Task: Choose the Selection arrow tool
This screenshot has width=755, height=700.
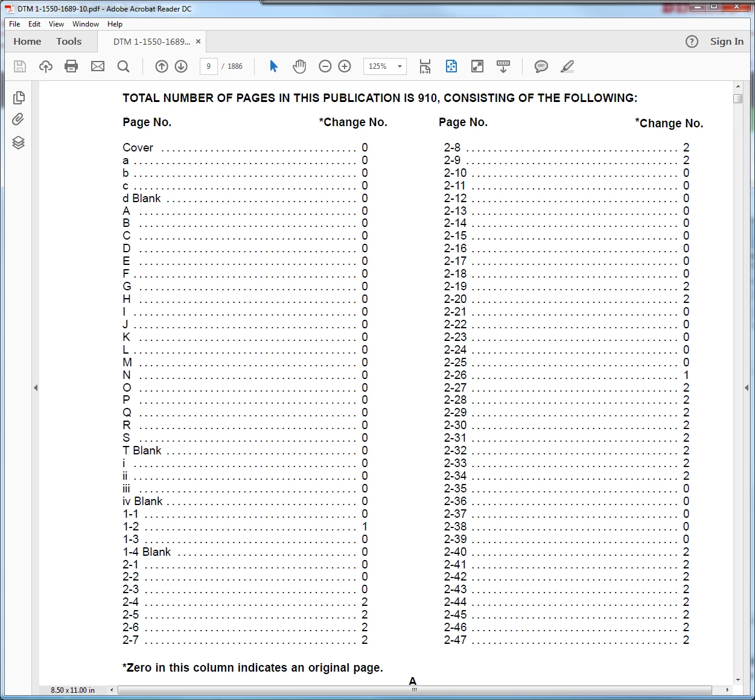Action: tap(273, 66)
